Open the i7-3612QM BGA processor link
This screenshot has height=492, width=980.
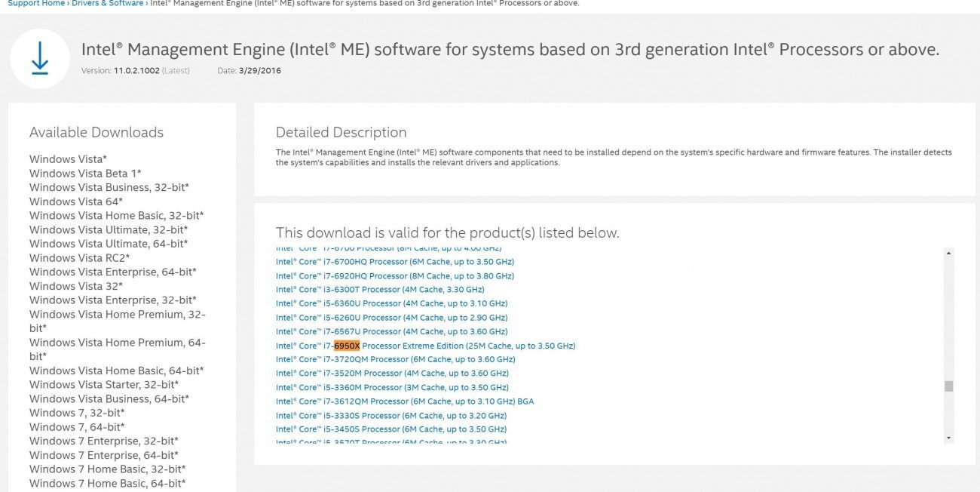(405, 401)
